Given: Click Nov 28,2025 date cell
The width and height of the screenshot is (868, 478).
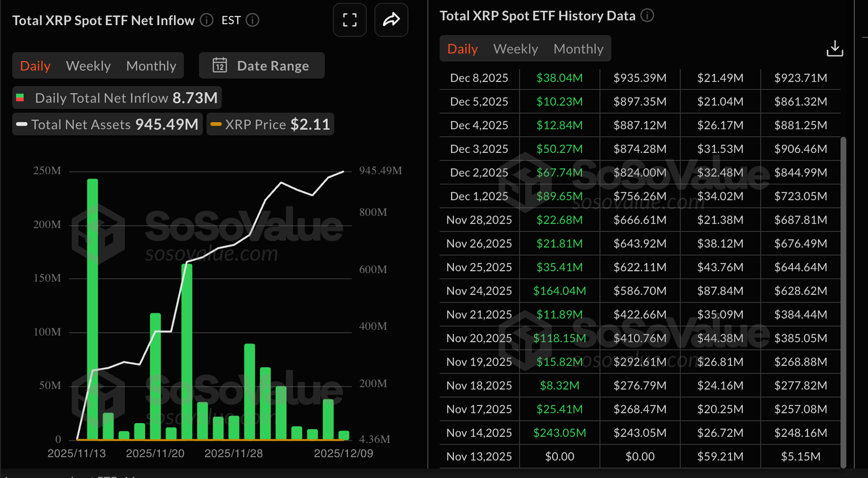Looking at the screenshot, I should pos(479,220).
